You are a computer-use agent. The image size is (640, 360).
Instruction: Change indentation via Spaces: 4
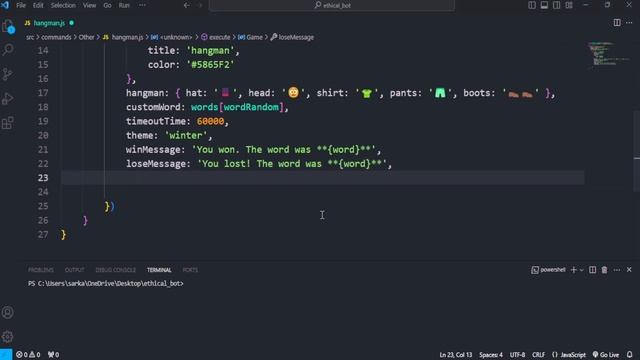491,355
